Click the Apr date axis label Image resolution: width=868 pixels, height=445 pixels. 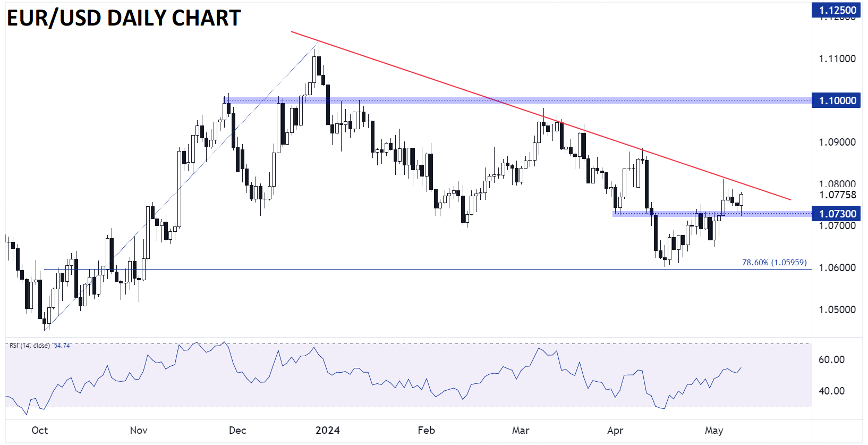[x=615, y=430]
